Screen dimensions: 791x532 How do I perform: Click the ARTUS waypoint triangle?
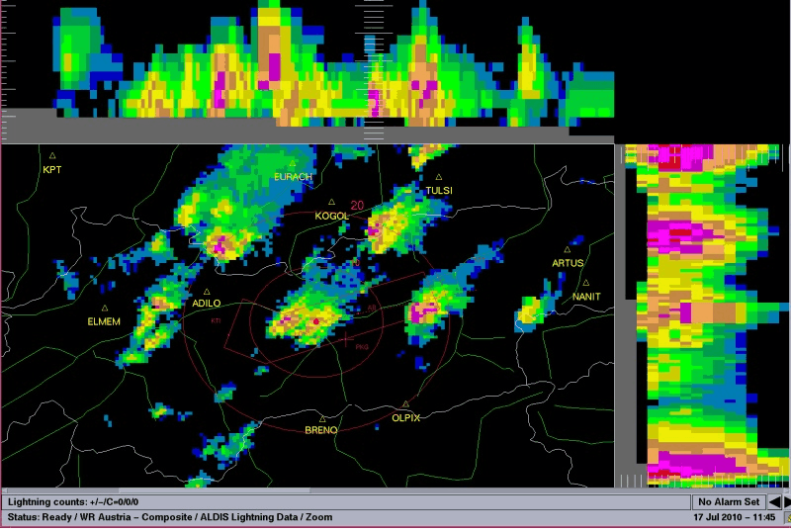tap(568, 249)
